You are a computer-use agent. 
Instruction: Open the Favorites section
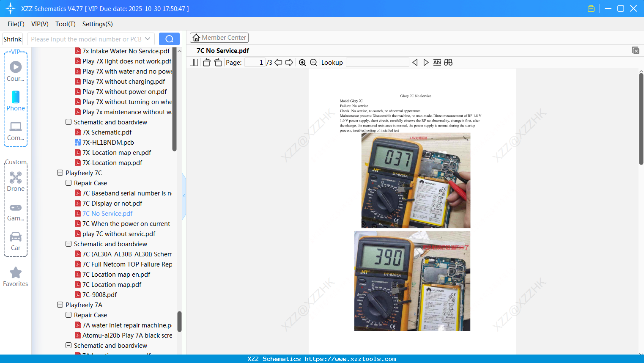click(16, 277)
